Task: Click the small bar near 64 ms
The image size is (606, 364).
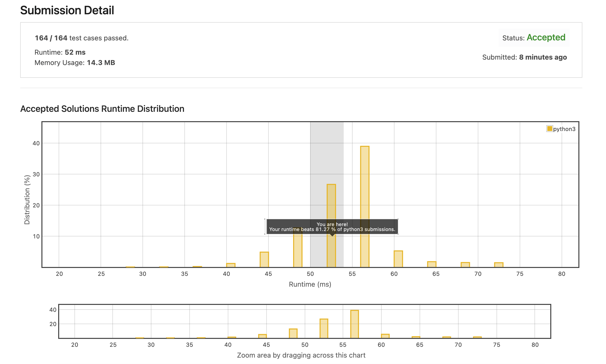Action: tap(432, 264)
